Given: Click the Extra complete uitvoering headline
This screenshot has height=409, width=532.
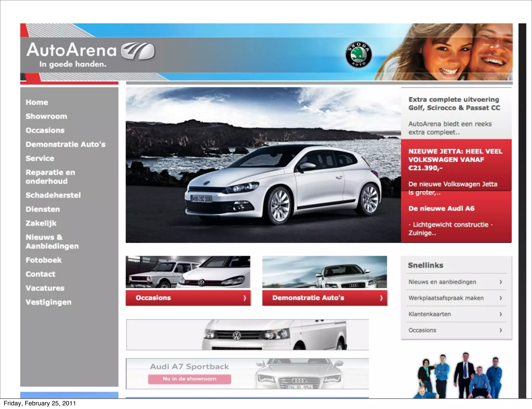Looking at the screenshot, I should [454, 104].
